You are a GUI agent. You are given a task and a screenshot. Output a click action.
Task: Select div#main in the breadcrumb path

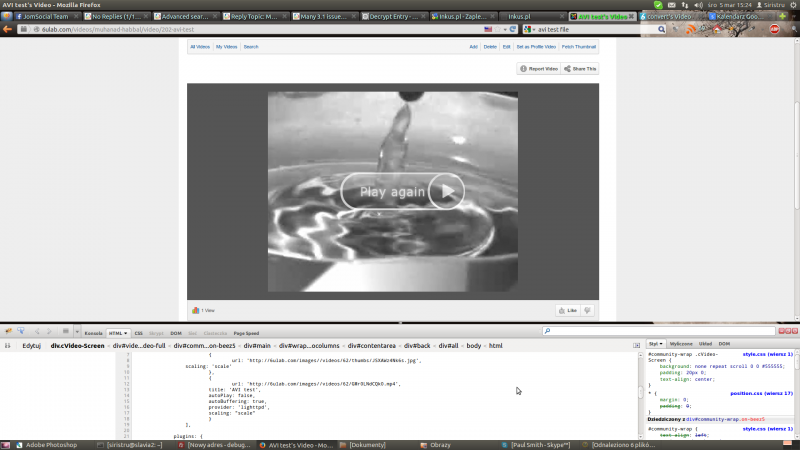257,345
